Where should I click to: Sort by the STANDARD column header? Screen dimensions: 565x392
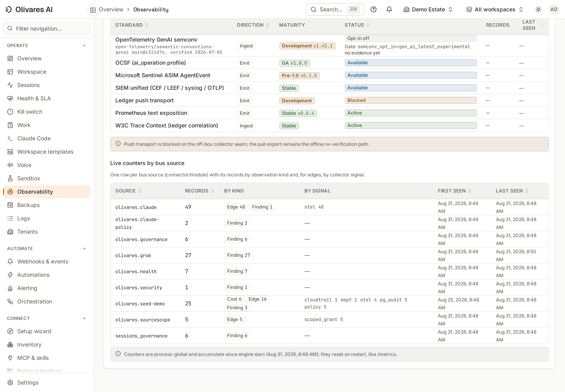(x=132, y=25)
